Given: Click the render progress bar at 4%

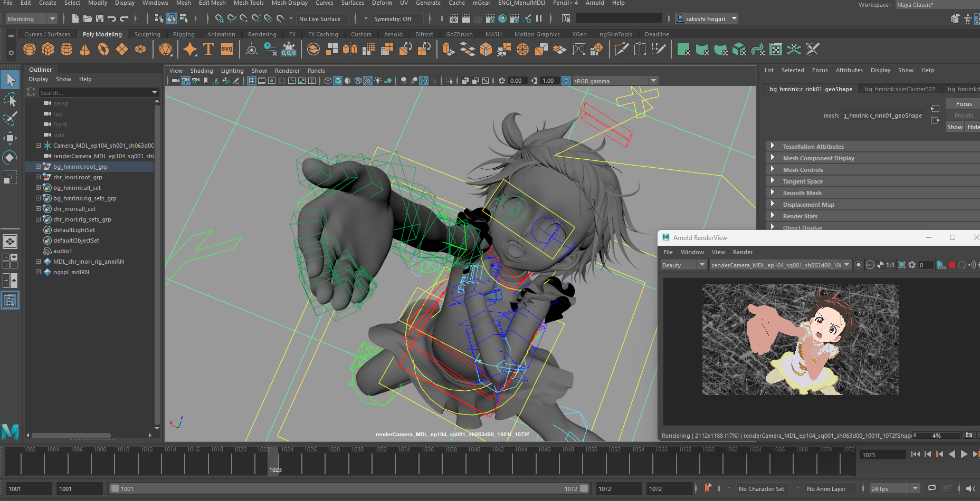Looking at the screenshot, I should 937,436.
